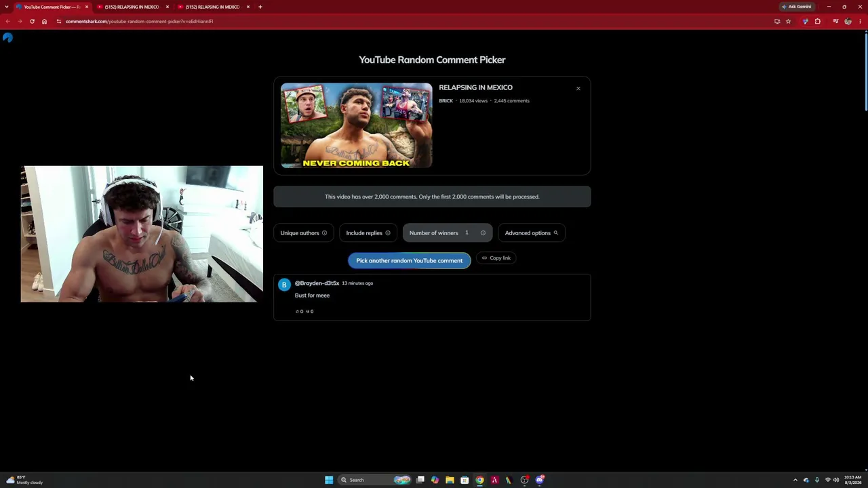Show info for Unique authors
This screenshot has width=868, height=488.
pyautogui.click(x=324, y=233)
